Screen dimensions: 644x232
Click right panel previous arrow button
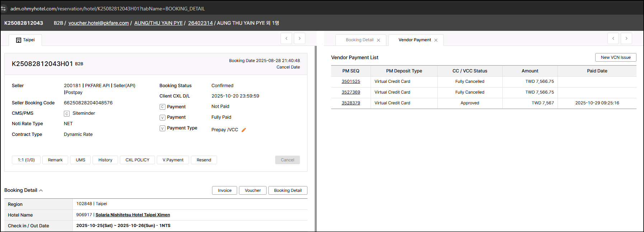pos(613,38)
